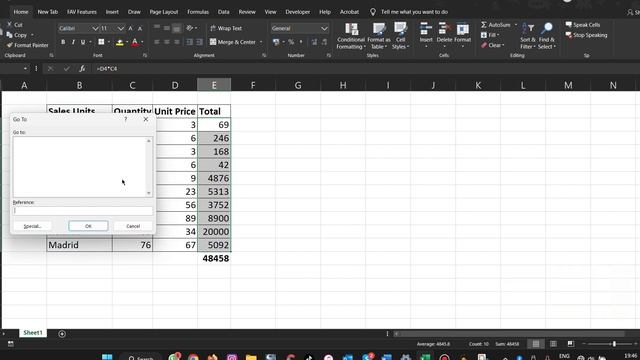Click AutoSum

click(x=495, y=25)
